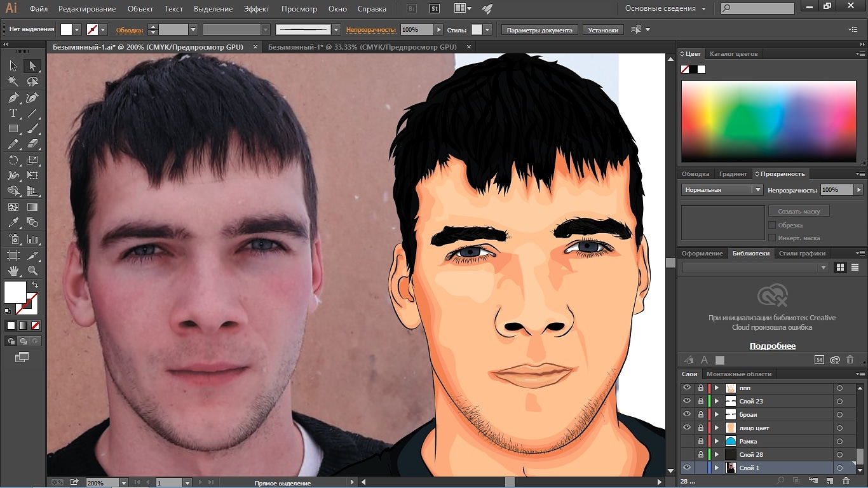Select the Hand tool
Image resolution: width=868 pixels, height=488 pixels.
[x=13, y=271]
